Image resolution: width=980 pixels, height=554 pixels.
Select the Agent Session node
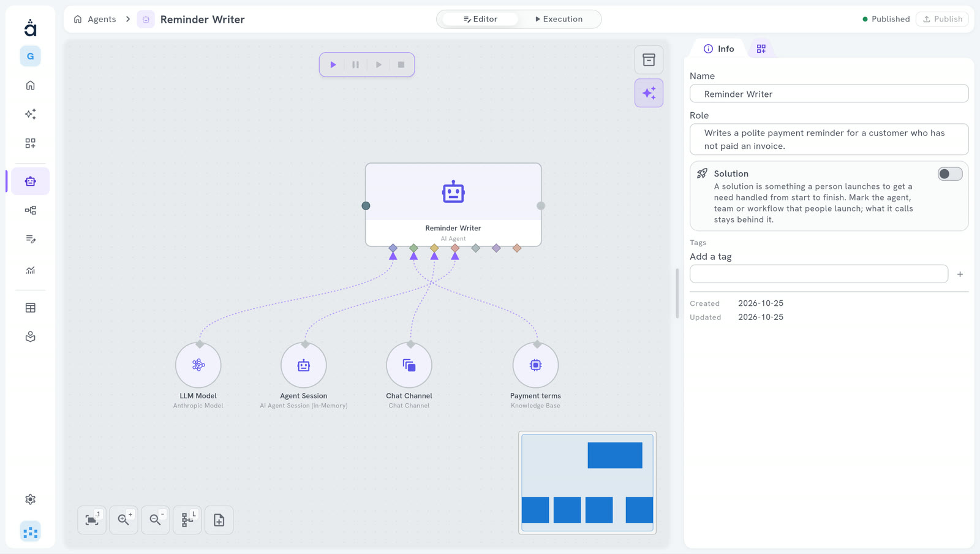click(x=304, y=365)
